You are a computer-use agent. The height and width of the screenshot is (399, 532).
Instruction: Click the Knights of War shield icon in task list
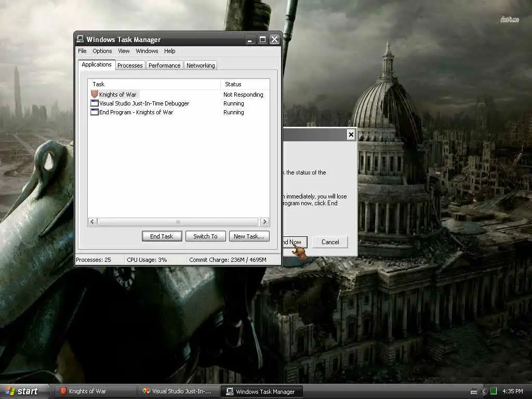(x=95, y=95)
